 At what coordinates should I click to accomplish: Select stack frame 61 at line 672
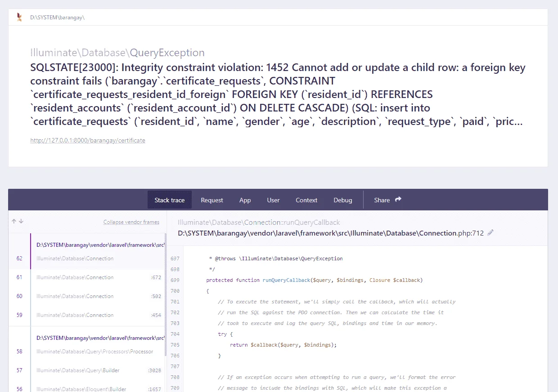87,277
